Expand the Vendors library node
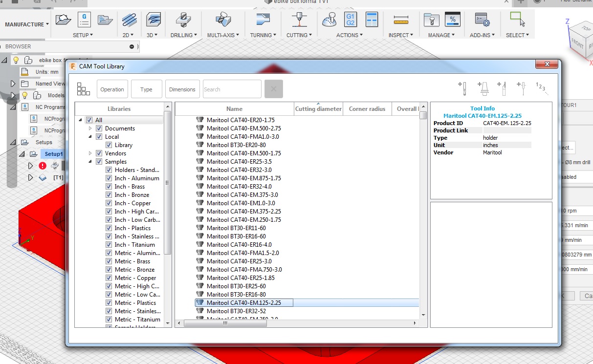This screenshot has width=593, height=364. point(90,153)
